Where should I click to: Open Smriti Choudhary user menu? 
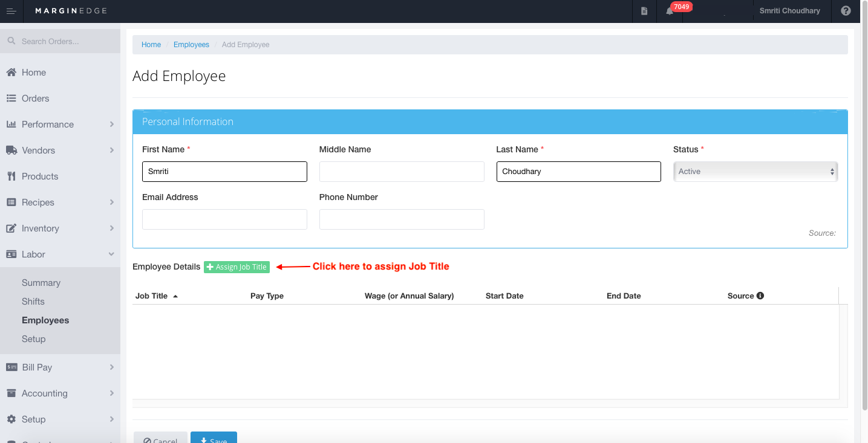click(x=789, y=11)
